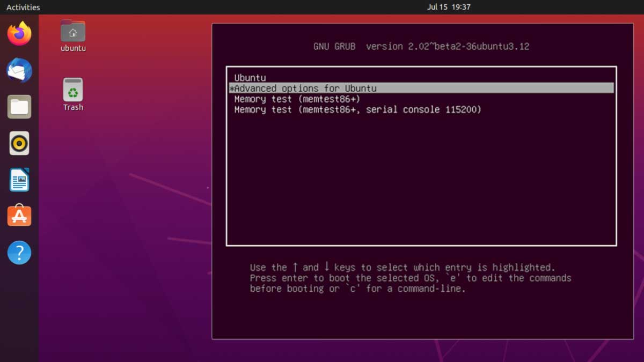Click the GNU GRUB version header text
Image resolution: width=644 pixels, height=362 pixels.
pyautogui.click(x=421, y=47)
